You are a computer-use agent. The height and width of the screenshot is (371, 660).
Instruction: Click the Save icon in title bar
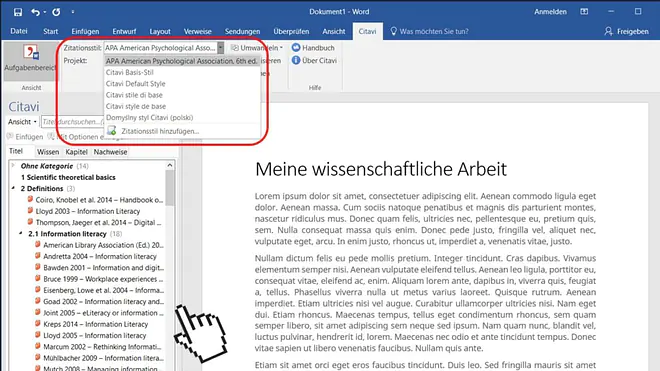pyautogui.click(x=18, y=12)
